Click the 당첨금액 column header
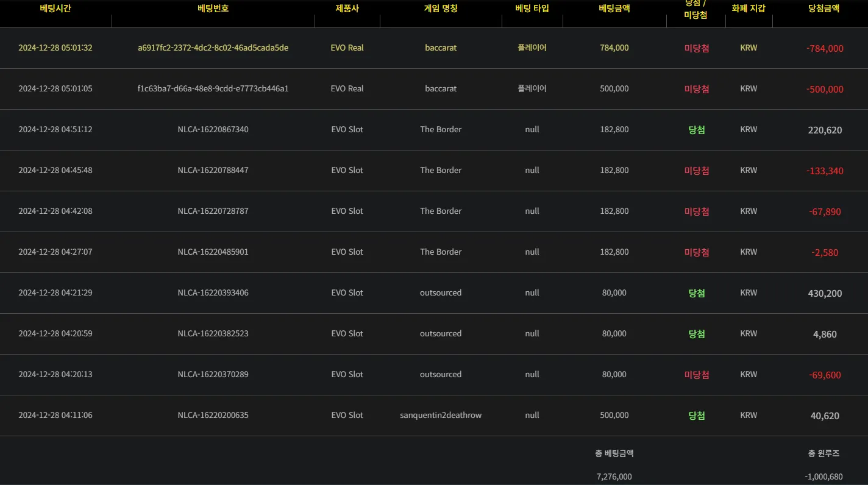 click(824, 9)
